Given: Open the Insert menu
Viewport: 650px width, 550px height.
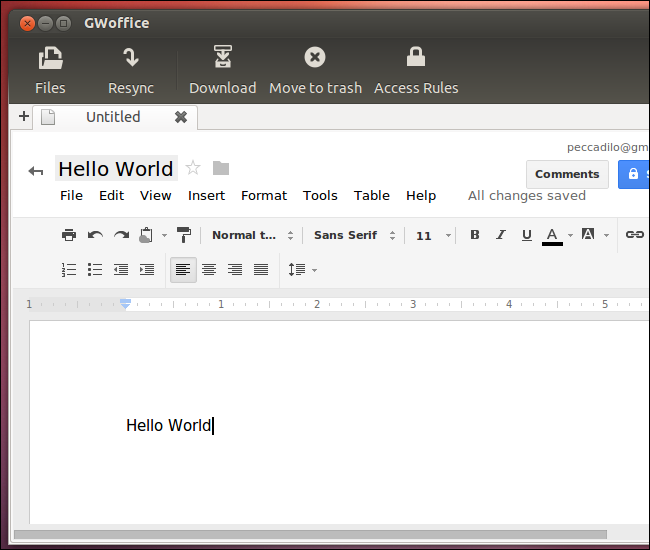Looking at the screenshot, I should pyautogui.click(x=206, y=196).
